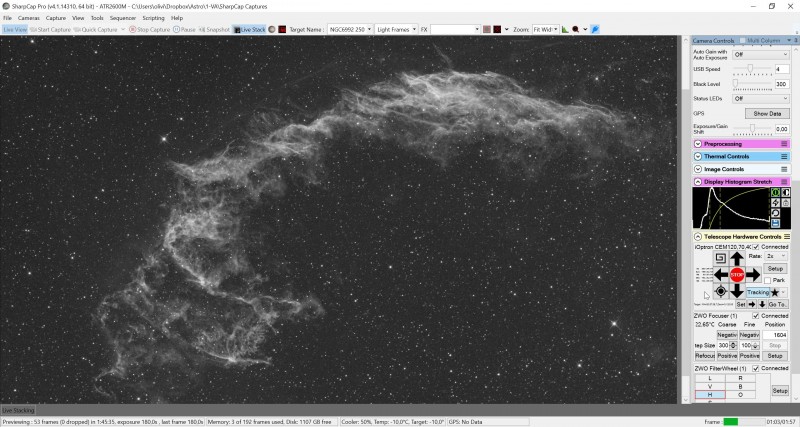The width and height of the screenshot is (800, 427).
Task: Select the H filter
Action: 710,395
